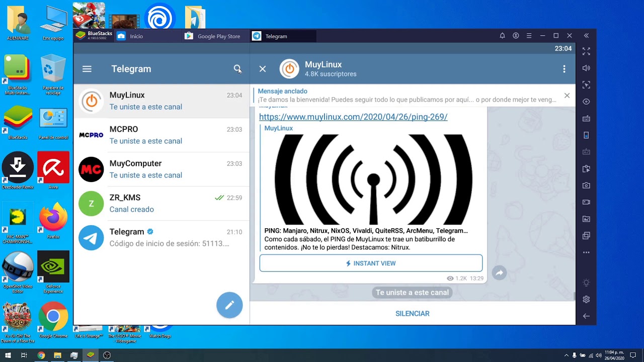
Task: Take a screenshot with camera icon
Action: [x=586, y=186]
